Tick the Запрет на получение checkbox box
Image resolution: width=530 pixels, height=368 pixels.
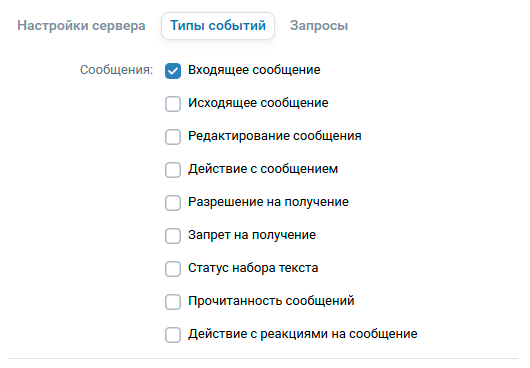click(x=173, y=236)
